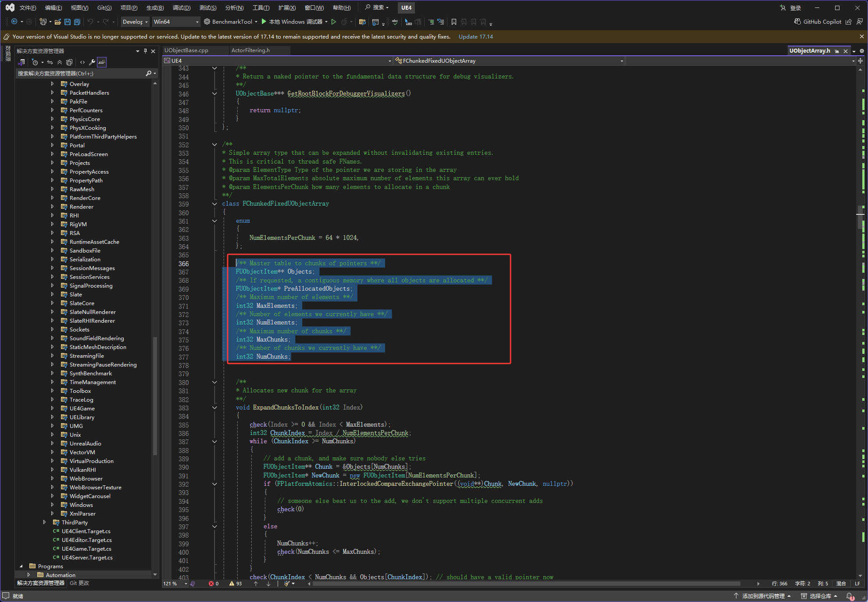
Task: Toggle Sync with Active Document
Action: (50, 62)
